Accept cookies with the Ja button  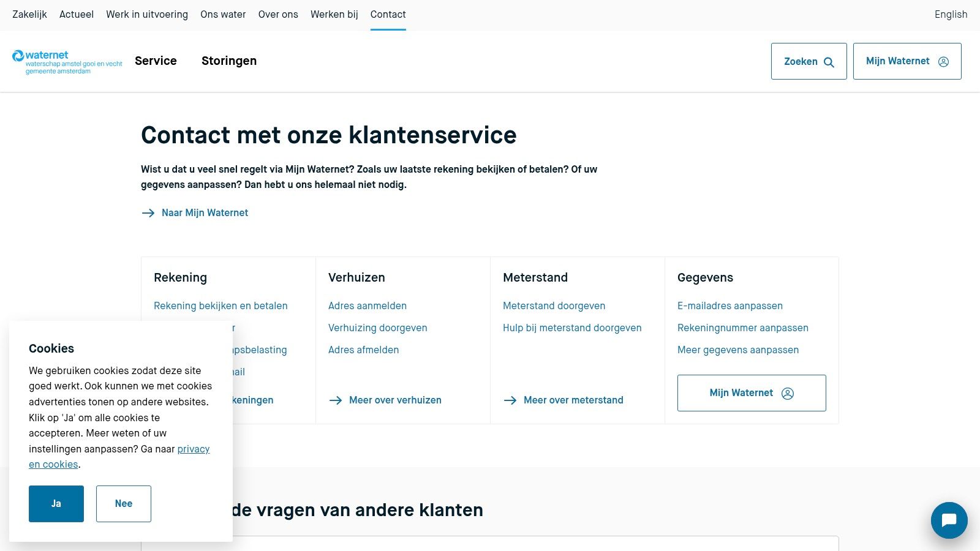coord(56,503)
